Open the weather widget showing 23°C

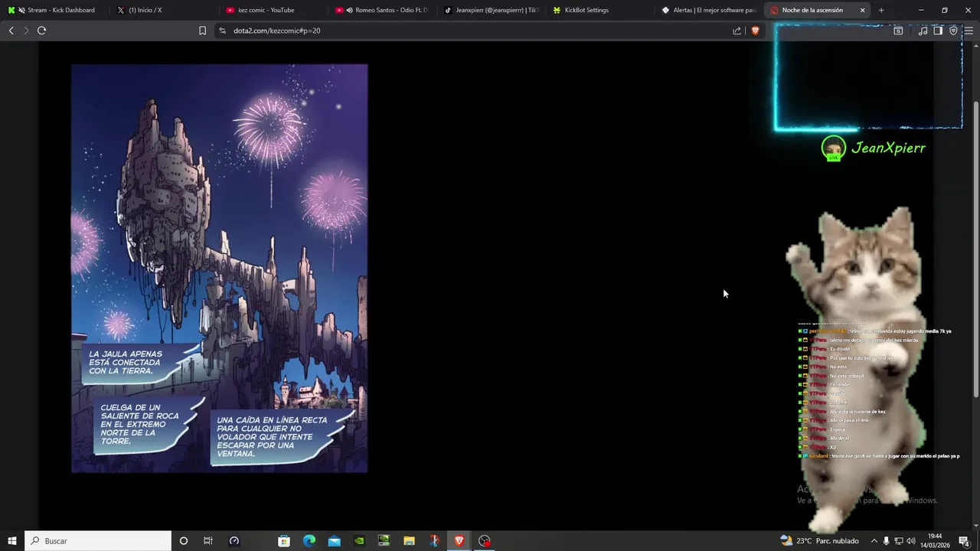pyautogui.click(x=819, y=540)
